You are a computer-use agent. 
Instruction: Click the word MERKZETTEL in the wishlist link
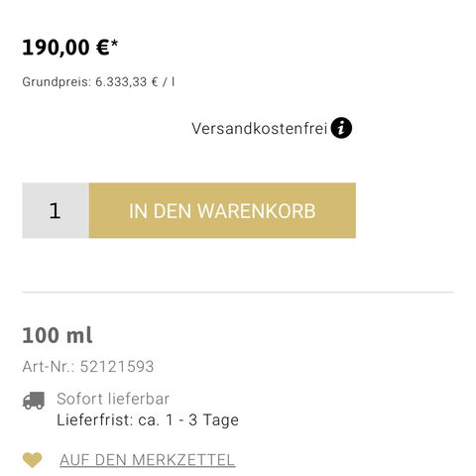(x=184, y=460)
